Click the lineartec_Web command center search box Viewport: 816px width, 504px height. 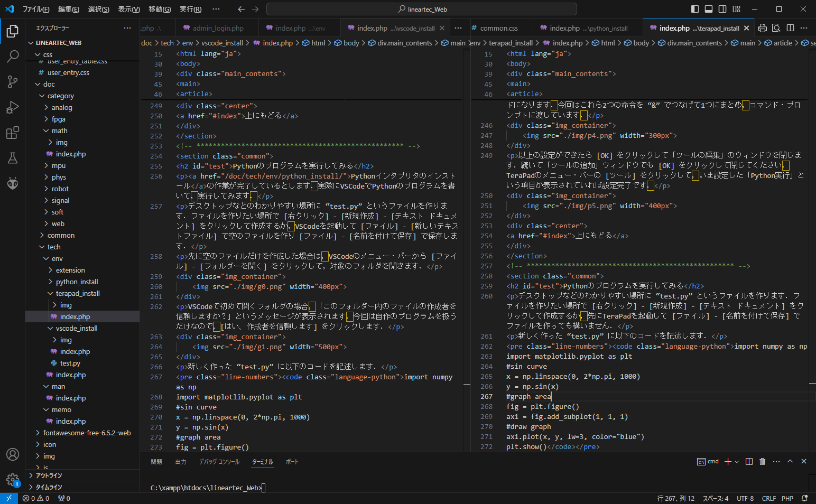point(422,9)
